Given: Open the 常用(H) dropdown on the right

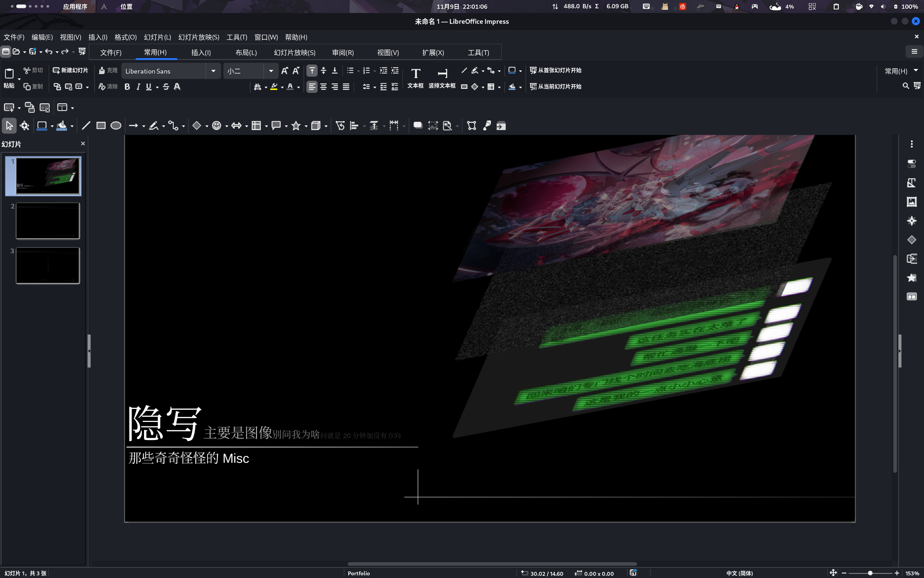Looking at the screenshot, I should pos(901,71).
